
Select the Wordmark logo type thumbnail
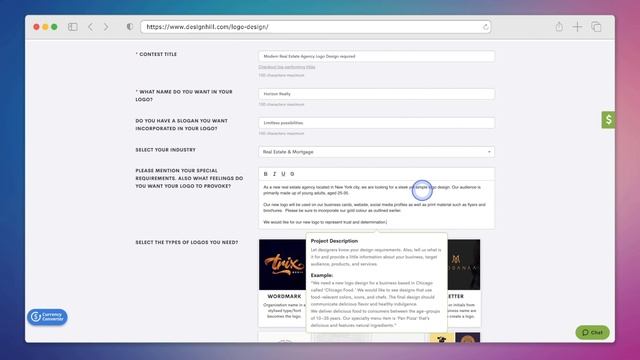click(282, 264)
